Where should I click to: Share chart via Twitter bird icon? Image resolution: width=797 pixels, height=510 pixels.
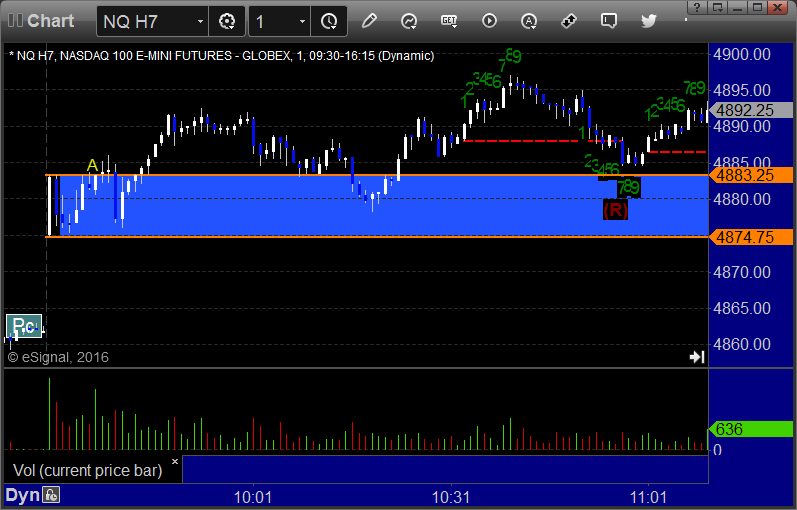pyautogui.click(x=649, y=21)
